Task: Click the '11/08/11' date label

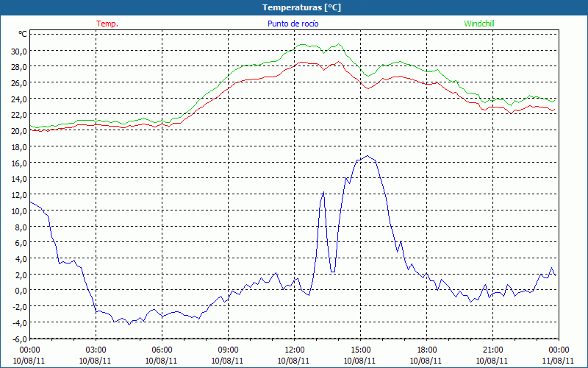Action: click(x=558, y=361)
